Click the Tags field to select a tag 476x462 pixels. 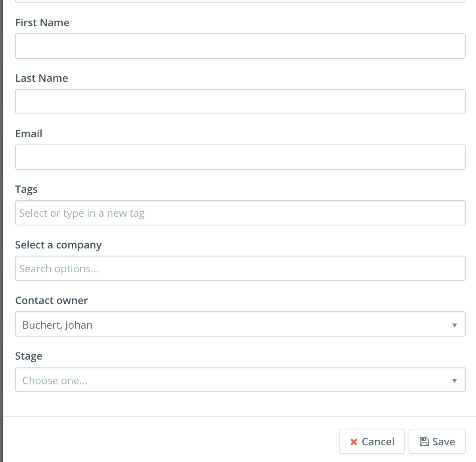pos(240,213)
